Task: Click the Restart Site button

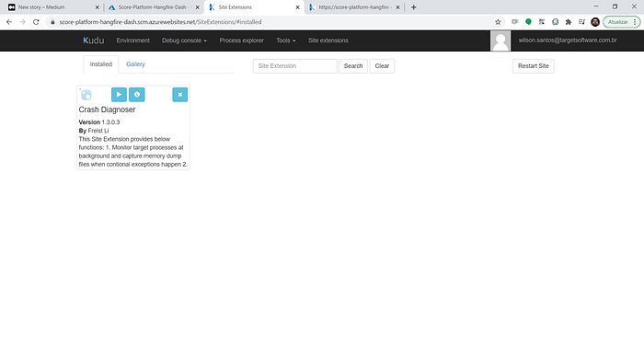Action: click(533, 66)
